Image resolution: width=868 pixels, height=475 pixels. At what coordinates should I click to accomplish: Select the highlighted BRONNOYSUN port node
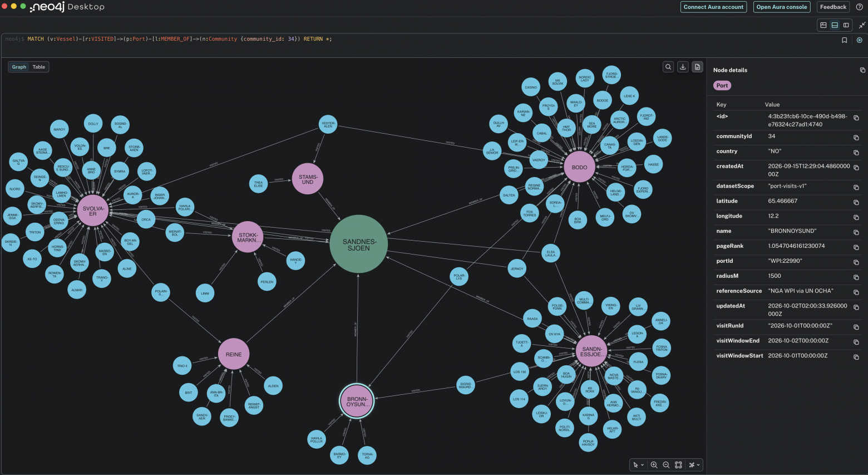(x=357, y=401)
